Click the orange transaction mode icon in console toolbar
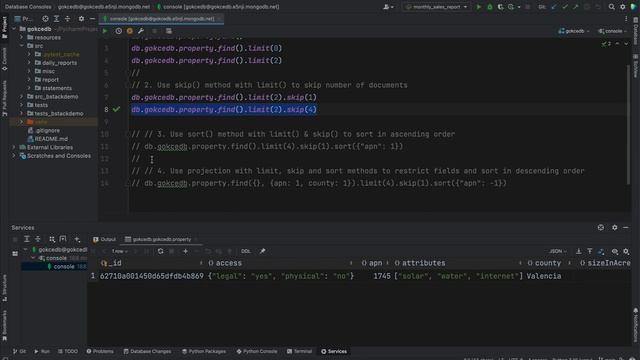Image resolution: width=640 pixels, height=360 pixels. tap(130, 31)
